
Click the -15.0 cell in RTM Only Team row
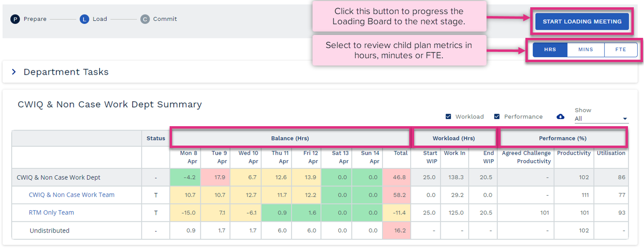click(x=185, y=213)
